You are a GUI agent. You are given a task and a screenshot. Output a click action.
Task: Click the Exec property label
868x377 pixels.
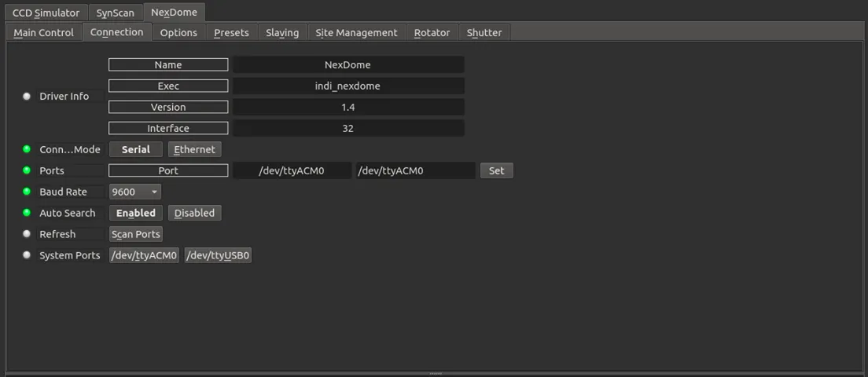point(168,86)
